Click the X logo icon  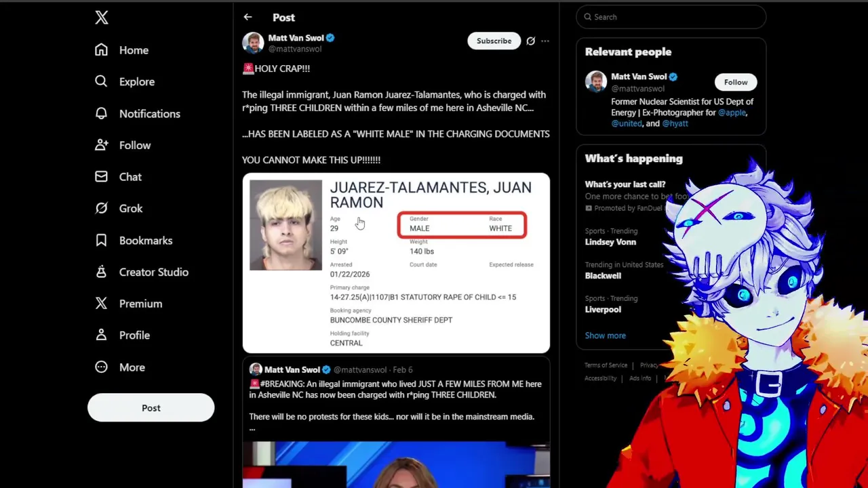point(102,18)
